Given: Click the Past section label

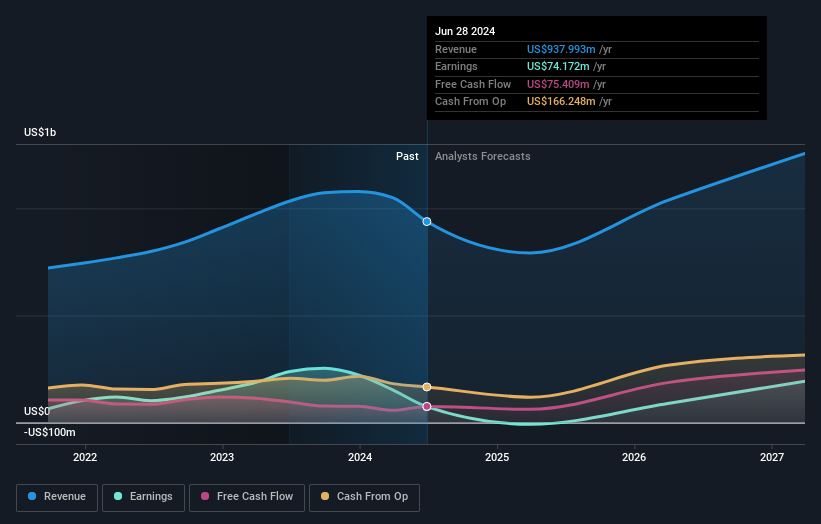Looking at the screenshot, I should coord(407,156).
